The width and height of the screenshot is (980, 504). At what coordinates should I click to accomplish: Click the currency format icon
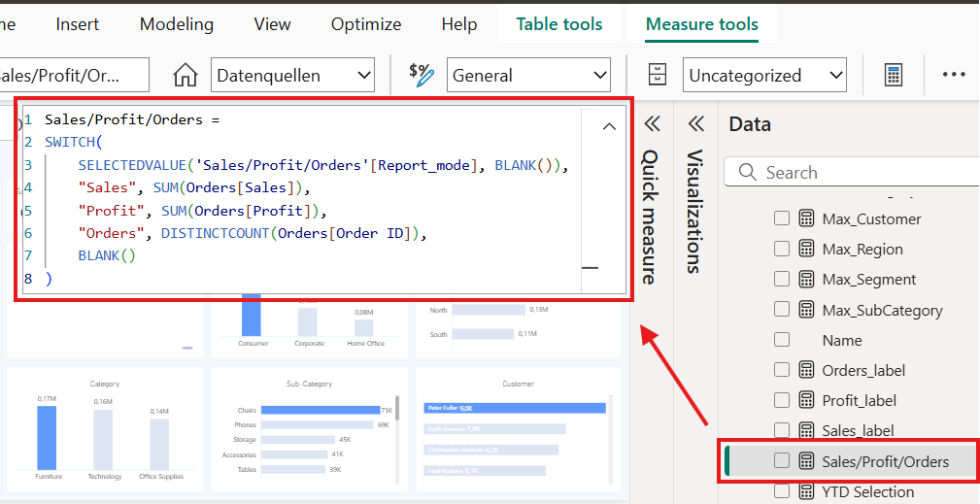tap(422, 75)
